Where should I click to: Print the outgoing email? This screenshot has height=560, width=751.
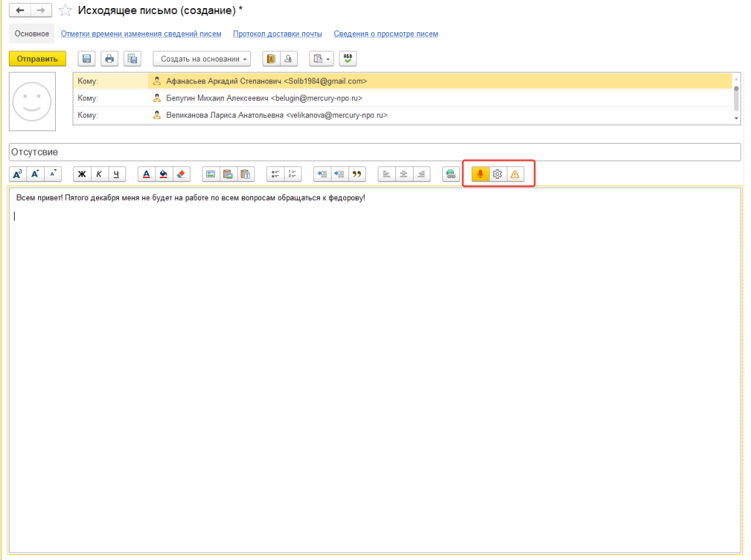pos(109,59)
